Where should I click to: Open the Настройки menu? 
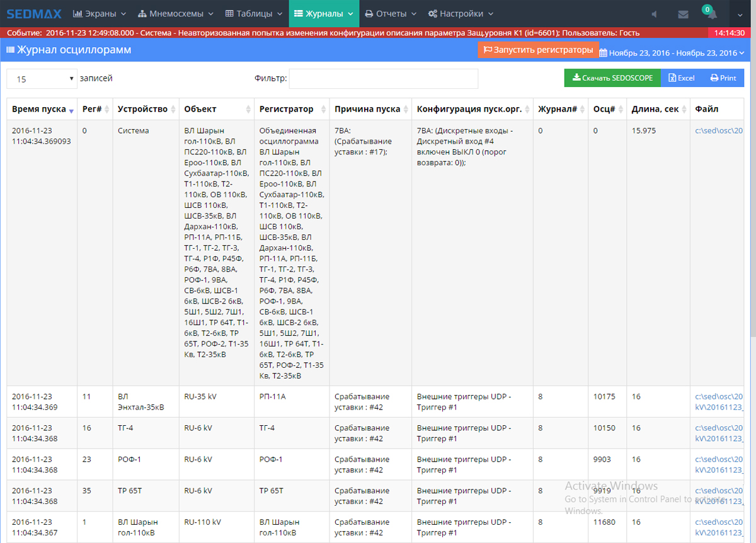click(x=461, y=13)
